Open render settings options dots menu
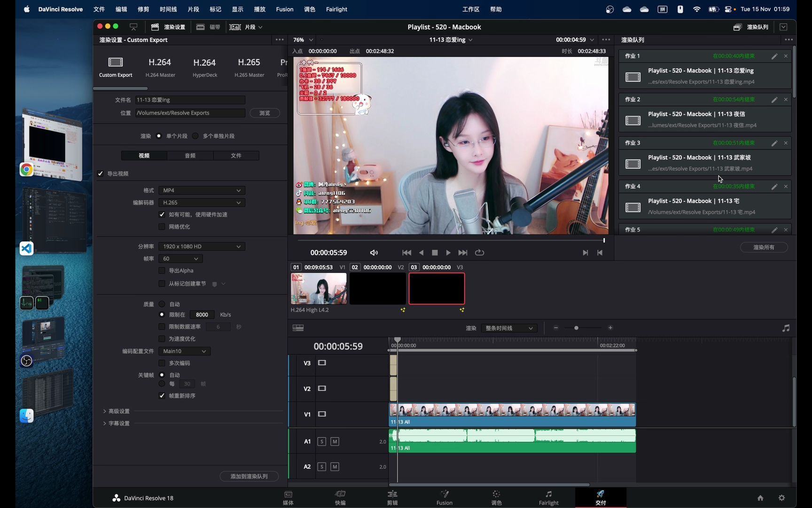The width and height of the screenshot is (812, 508). tap(280, 40)
